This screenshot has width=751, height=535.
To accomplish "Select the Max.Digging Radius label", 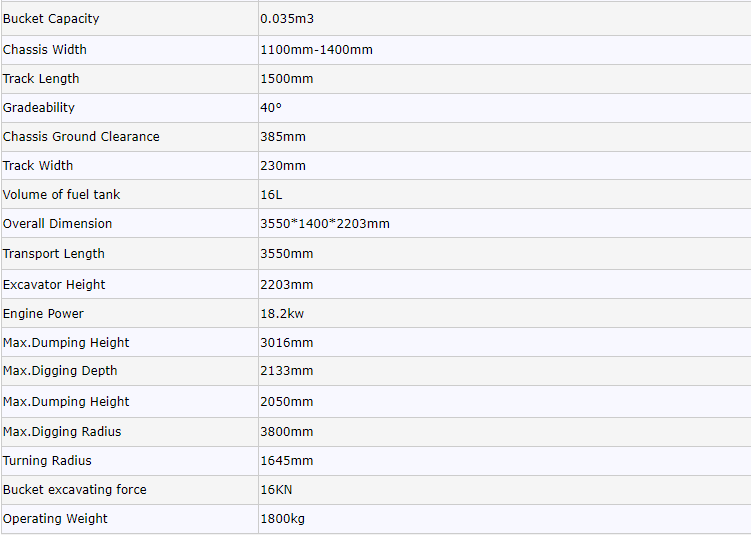I will click(62, 432).
